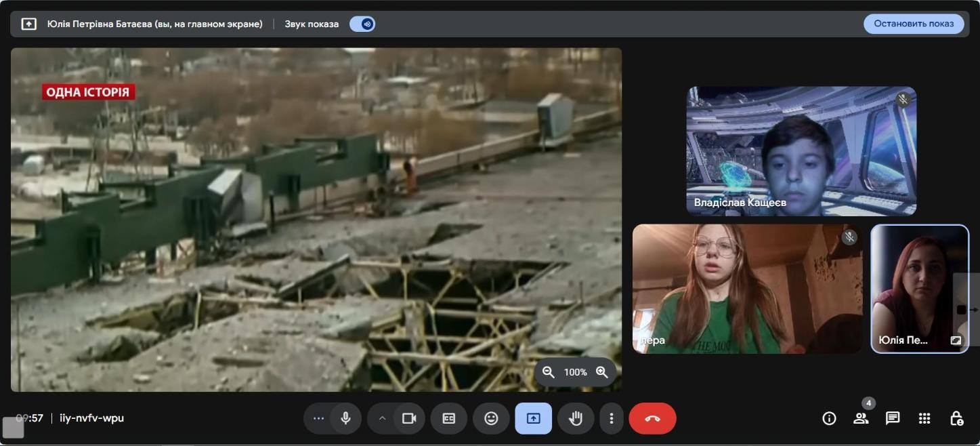Open host controls lock icon
The width and height of the screenshot is (980, 446).
tap(956, 418)
